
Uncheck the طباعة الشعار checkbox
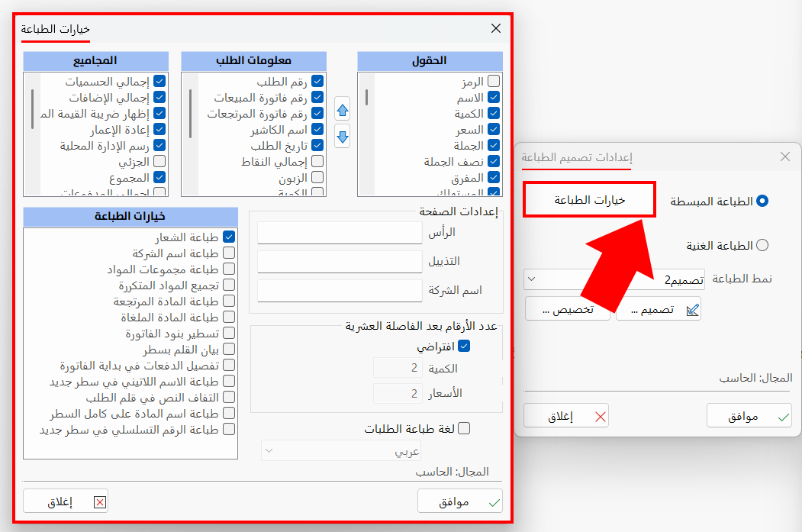[x=228, y=237]
